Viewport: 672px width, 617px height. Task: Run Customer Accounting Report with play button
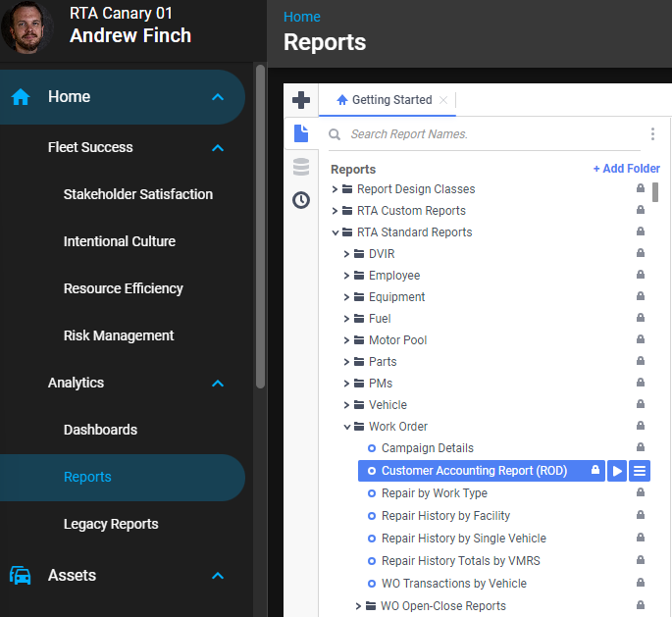[x=617, y=471]
